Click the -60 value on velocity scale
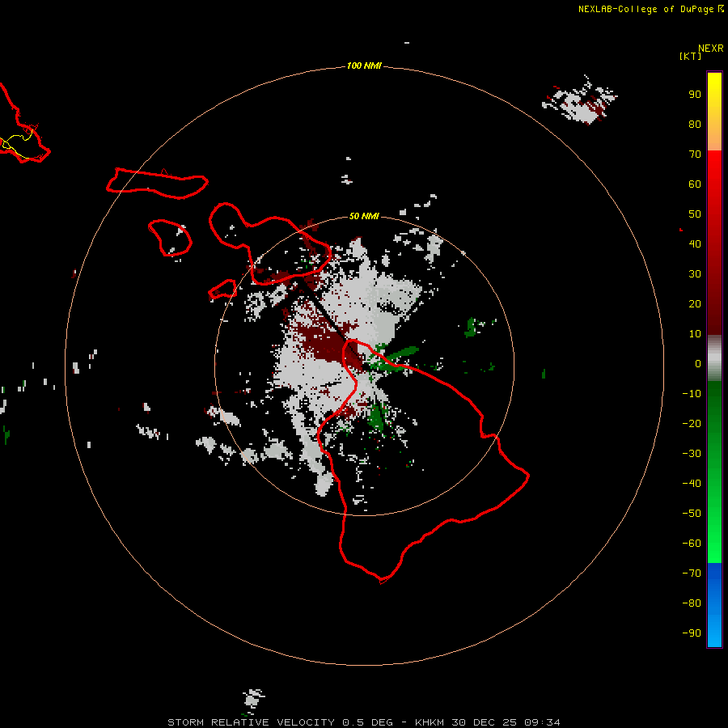Screen dimensions: 728x728 point(692,544)
